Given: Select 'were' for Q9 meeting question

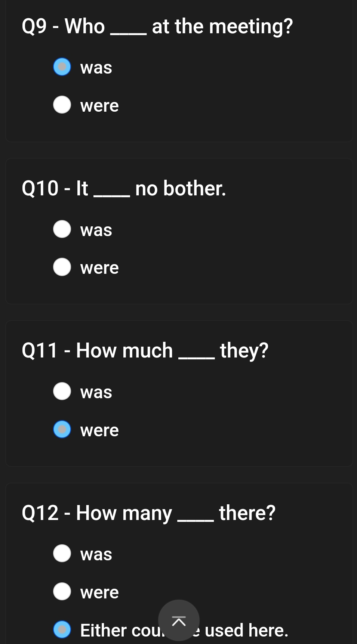Looking at the screenshot, I should point(62,105).
